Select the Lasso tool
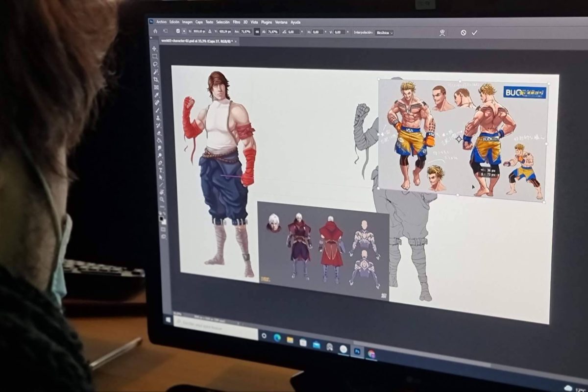 point(155,64)
